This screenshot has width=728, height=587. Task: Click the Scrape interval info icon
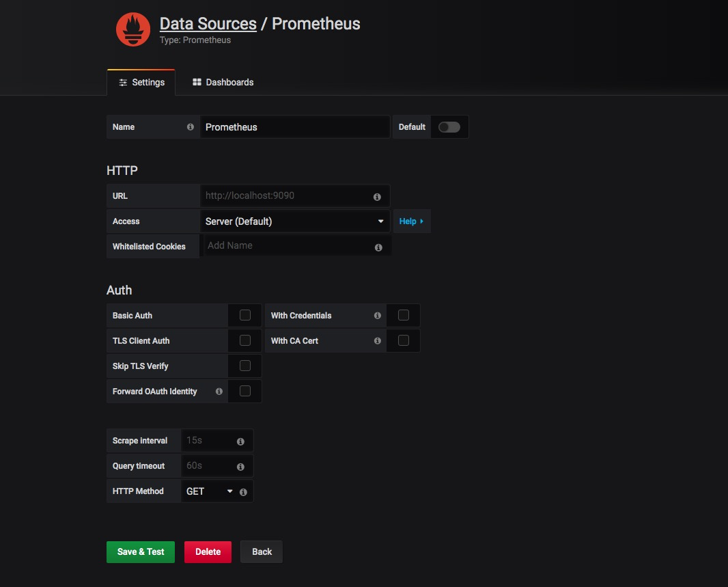point(240,441)
